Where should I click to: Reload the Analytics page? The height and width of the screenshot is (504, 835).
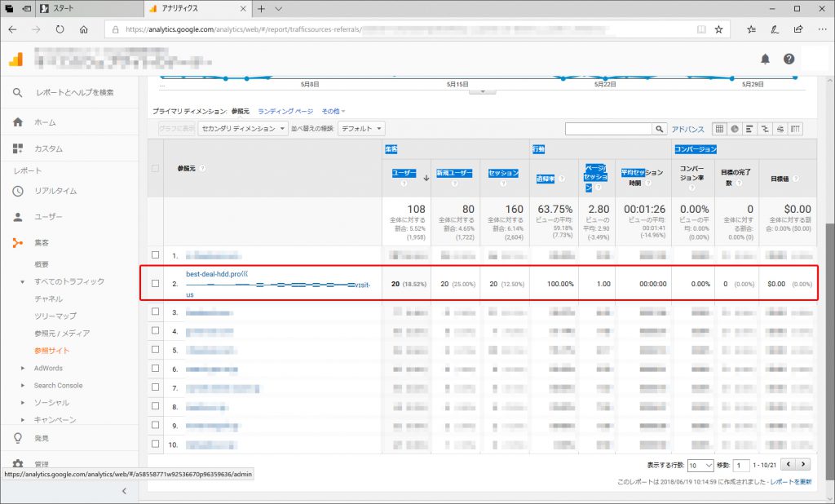[x=60, y=29]
